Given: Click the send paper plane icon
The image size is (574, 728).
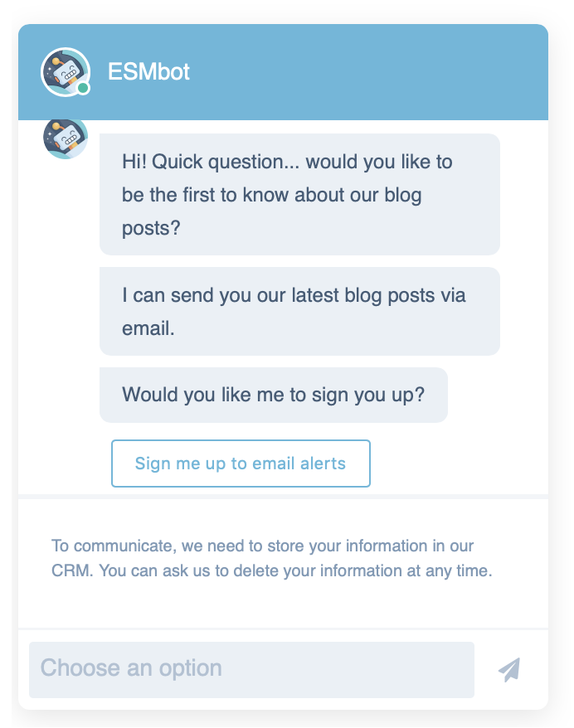Looking at the screenshot, I should [509, 669].
